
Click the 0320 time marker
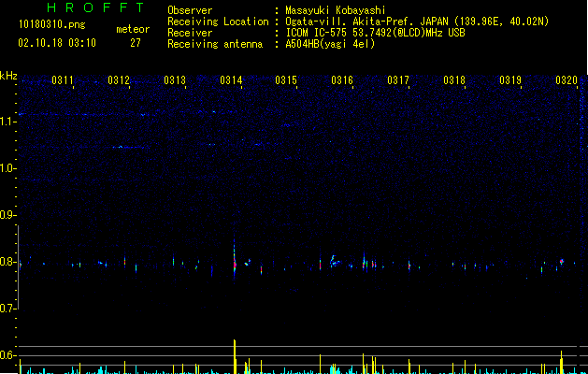point(566,80)
